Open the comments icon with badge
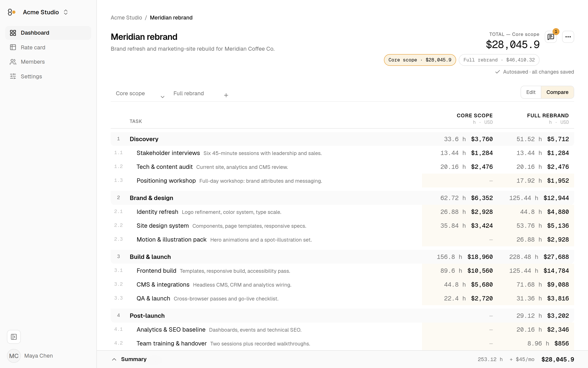 click(x=551, y=37)
